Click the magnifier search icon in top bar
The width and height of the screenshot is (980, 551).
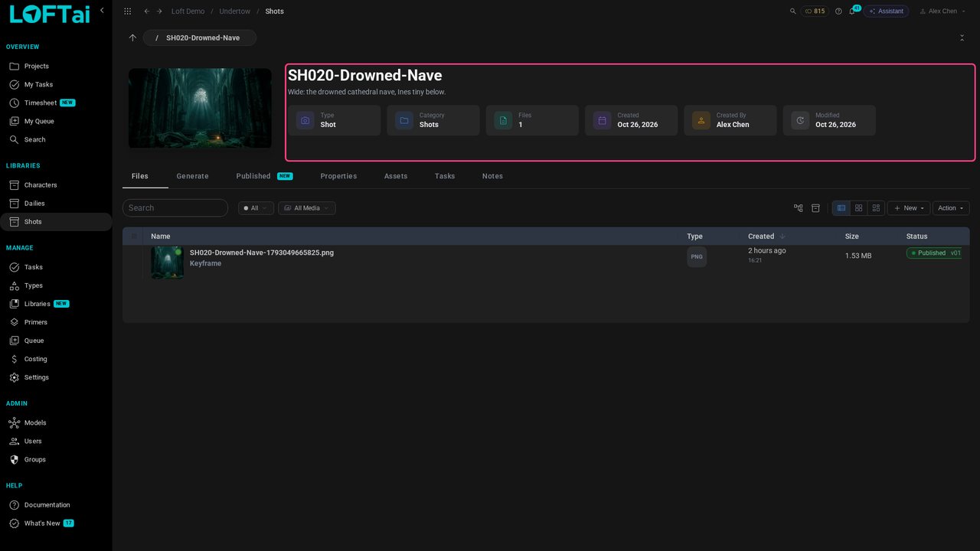click(793, 11)
